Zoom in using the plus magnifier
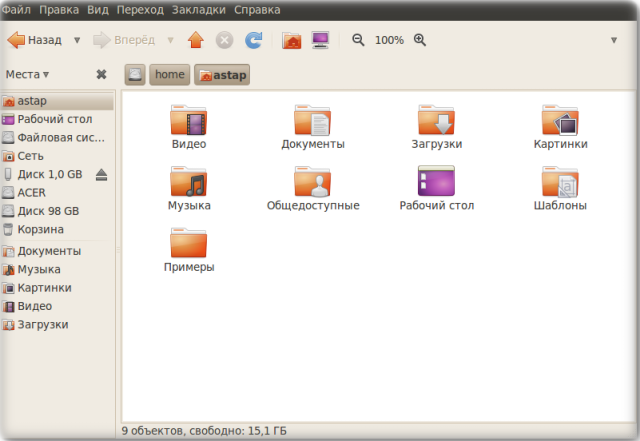The height and width of the screenshot is (441, 640). tap(420, 40)
